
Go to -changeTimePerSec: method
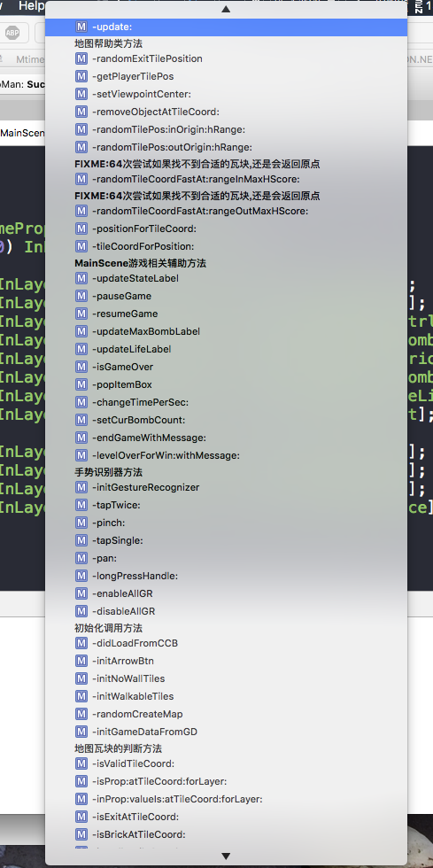(226, 402)
